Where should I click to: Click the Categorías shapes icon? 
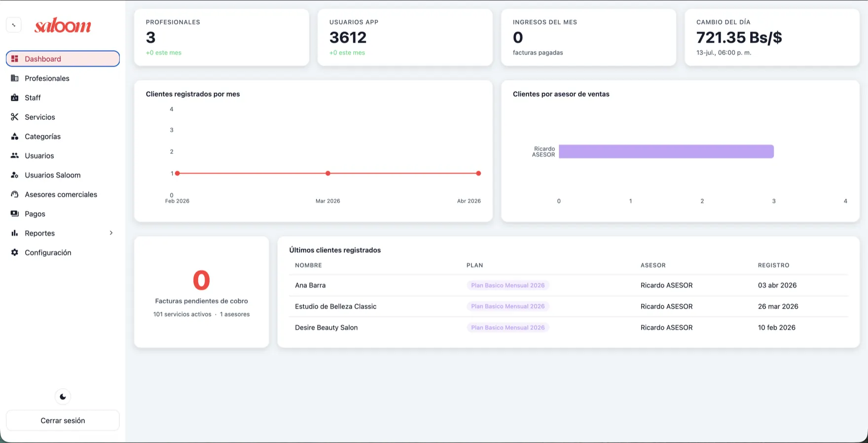[x=15, y=136]
